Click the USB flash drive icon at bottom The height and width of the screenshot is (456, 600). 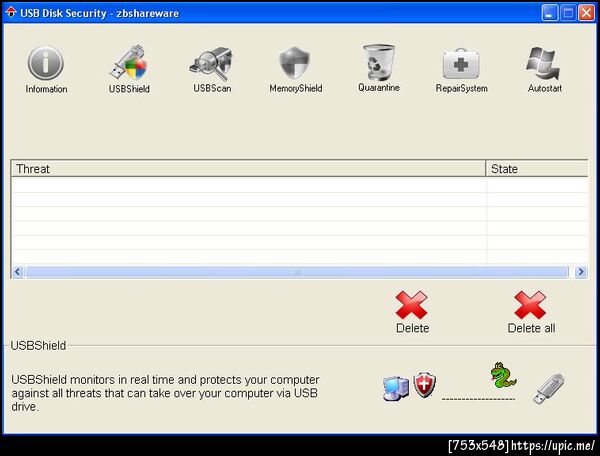coord(548,389)
